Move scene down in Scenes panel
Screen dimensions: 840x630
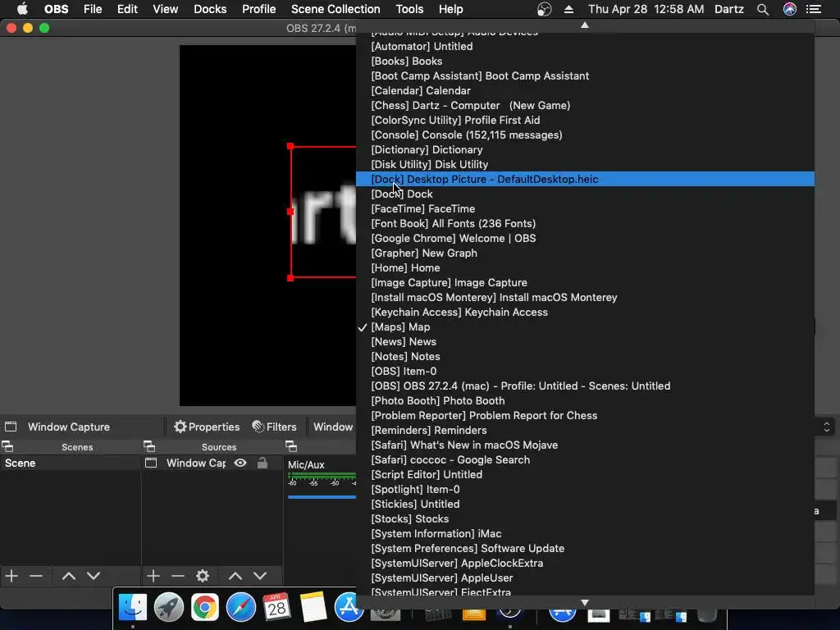(94, 576)
